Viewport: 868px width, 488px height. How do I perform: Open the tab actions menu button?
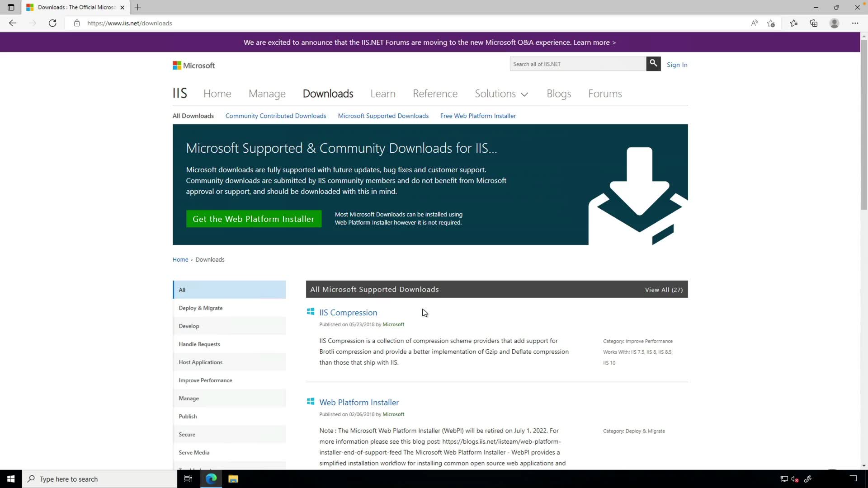[11, 7]
